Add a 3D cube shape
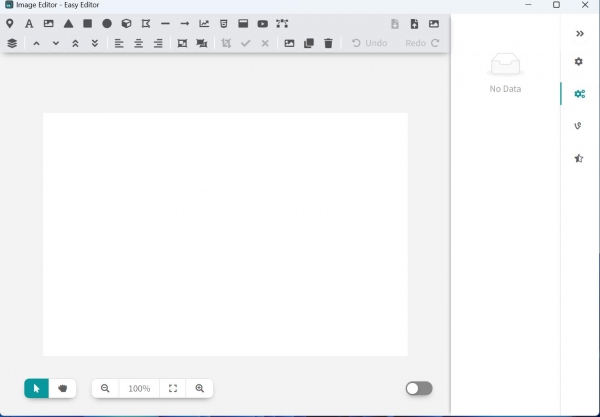Image resolution: width=600 pixels, height=417 pixels. coord(126,24)
